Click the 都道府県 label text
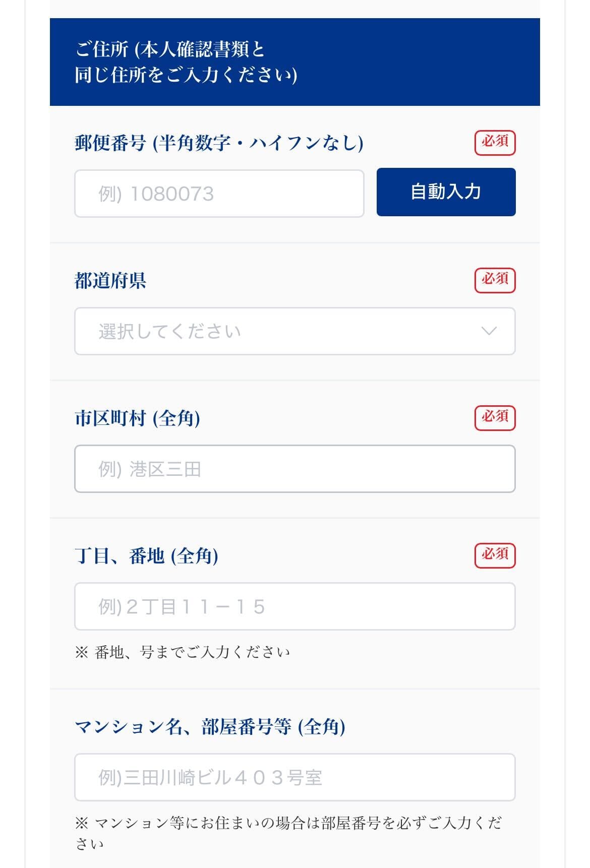Screen dimensions: 590x868 110,280
